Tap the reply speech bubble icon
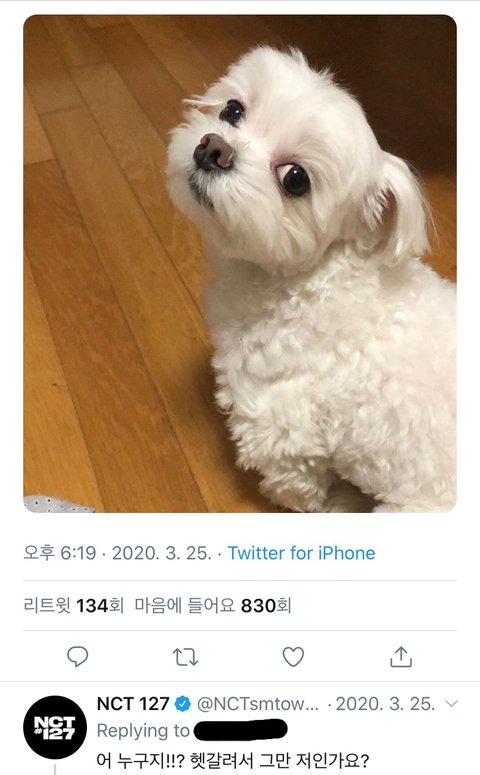480x775 pixels. (78, 657)
